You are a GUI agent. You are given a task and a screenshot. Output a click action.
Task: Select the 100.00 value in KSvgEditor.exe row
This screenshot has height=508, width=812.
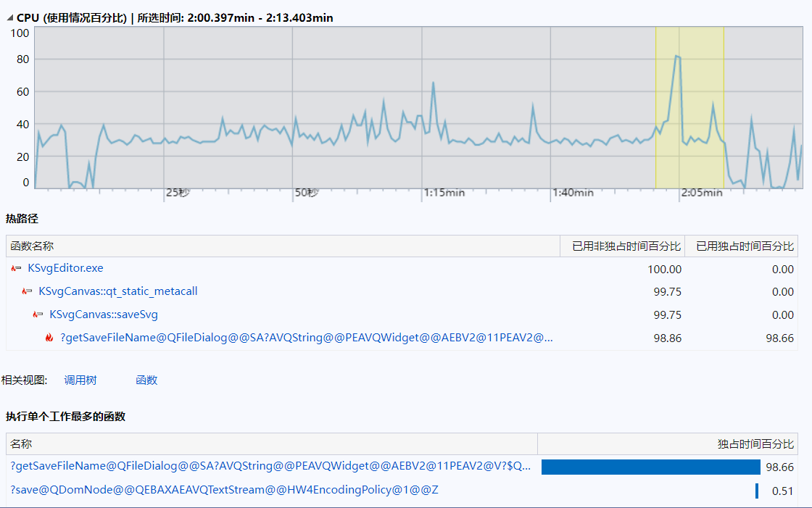point(664,270)
